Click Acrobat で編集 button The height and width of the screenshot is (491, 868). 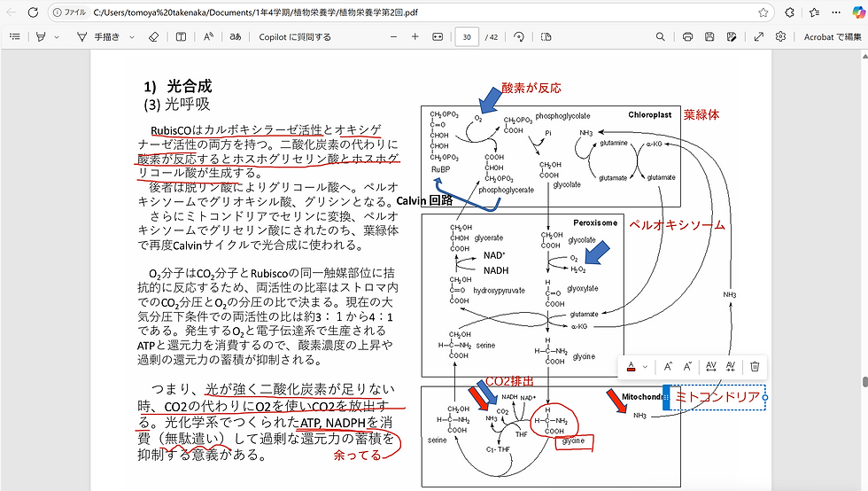(832, 36)
